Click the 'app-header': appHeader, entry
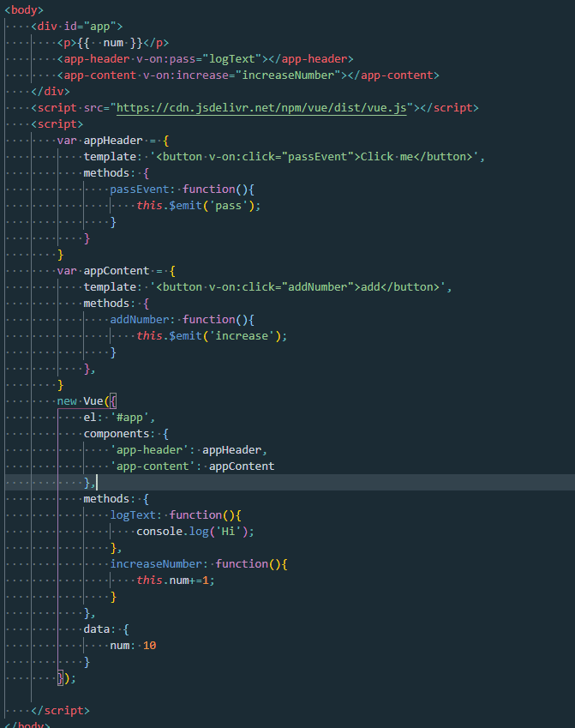575x728 pixels. pyautogui.click(x=189, y=450)
